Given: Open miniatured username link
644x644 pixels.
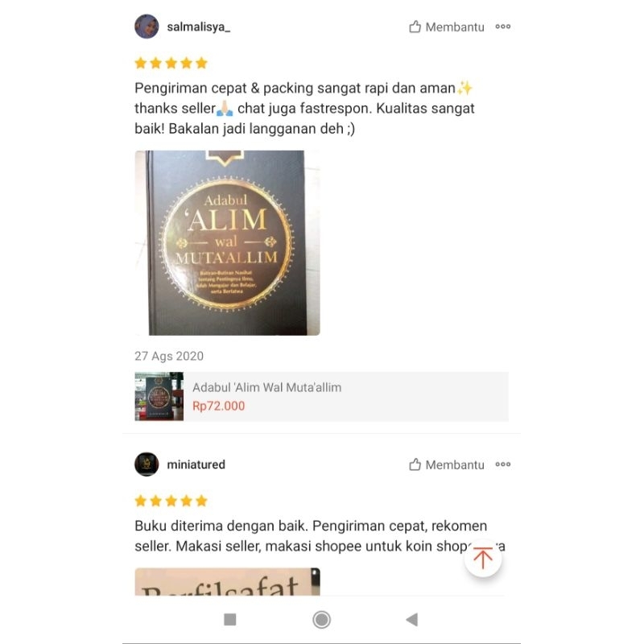Looking at the screenshot, I should [196, 464].
